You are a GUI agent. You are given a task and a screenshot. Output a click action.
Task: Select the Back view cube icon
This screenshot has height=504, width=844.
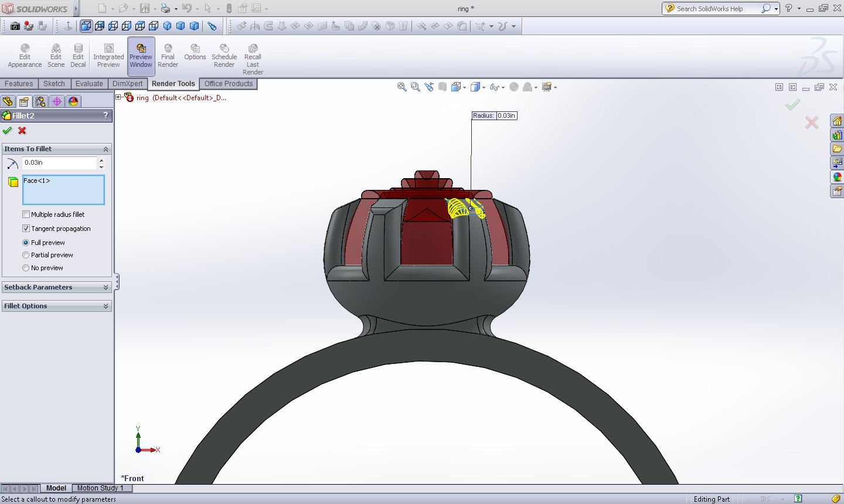pyautogui.click(x=100, y=26)
